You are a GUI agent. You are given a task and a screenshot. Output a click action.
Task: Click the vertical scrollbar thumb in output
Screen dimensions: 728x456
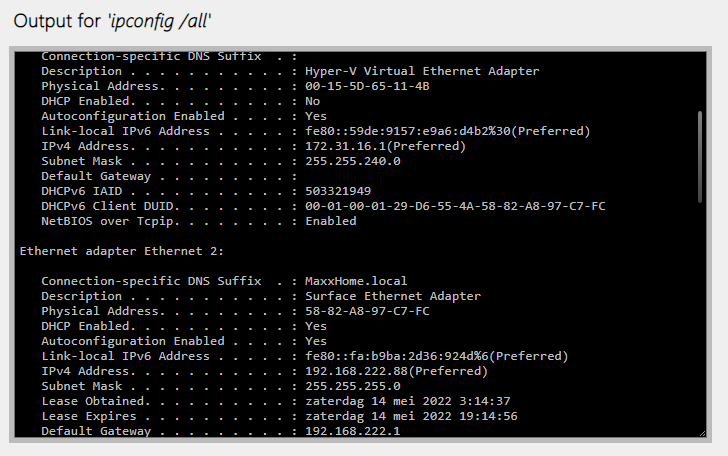click(x=699, y=156)
